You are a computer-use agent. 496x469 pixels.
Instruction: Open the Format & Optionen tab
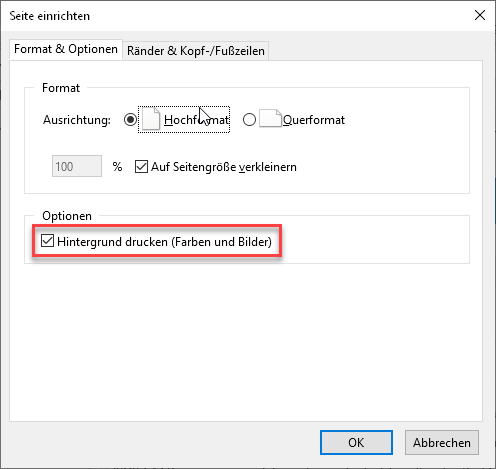click(66, 49)
